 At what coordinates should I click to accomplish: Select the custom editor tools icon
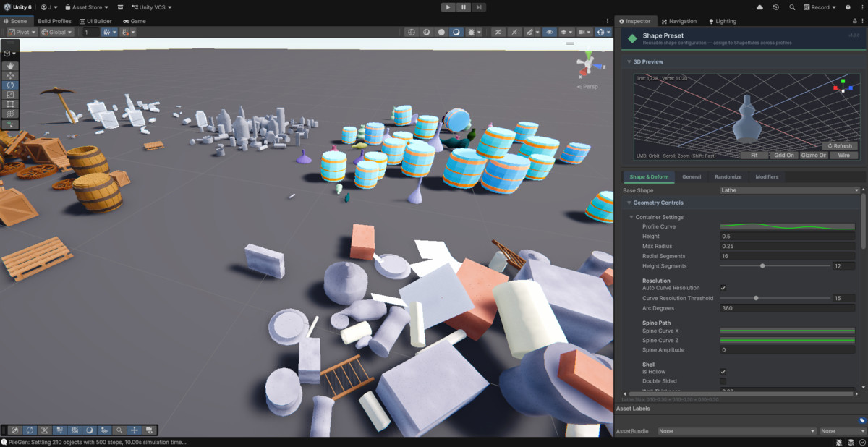pos(11,124)
